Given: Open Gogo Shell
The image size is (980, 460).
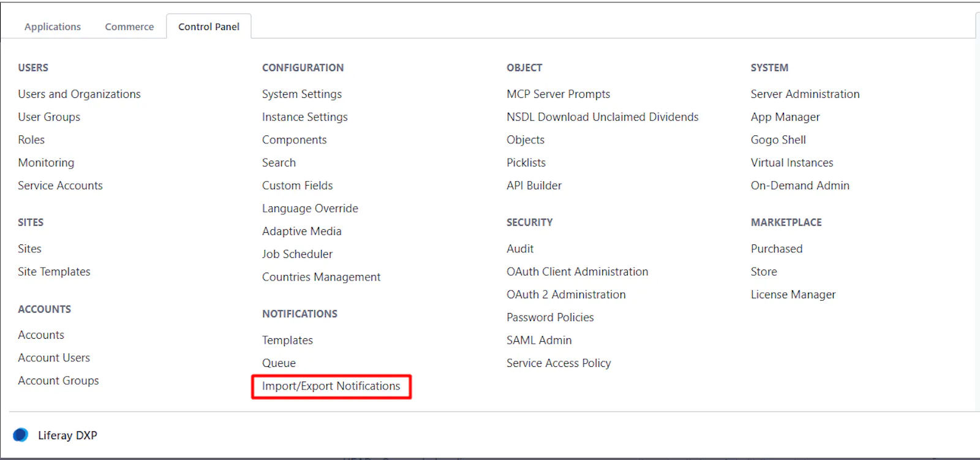Looking at the screenshot, I should pyautogui.click(x=778, y=140).
